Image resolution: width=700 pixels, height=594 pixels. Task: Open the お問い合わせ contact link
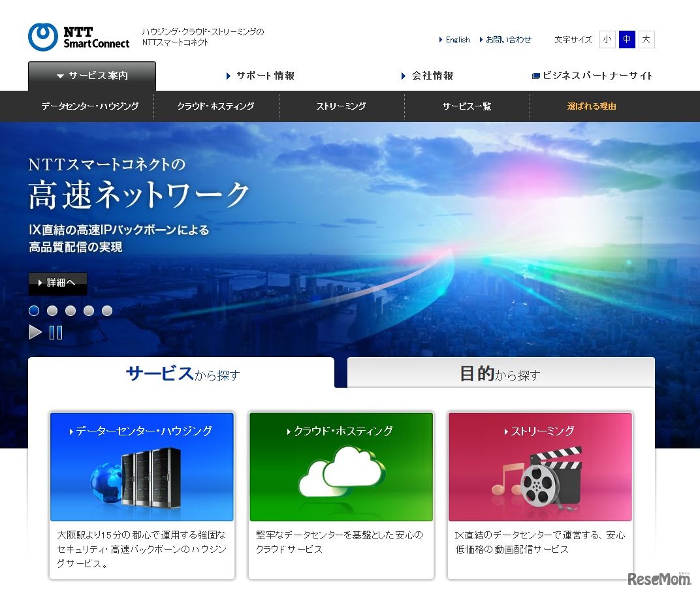click(x=509, y=40)
